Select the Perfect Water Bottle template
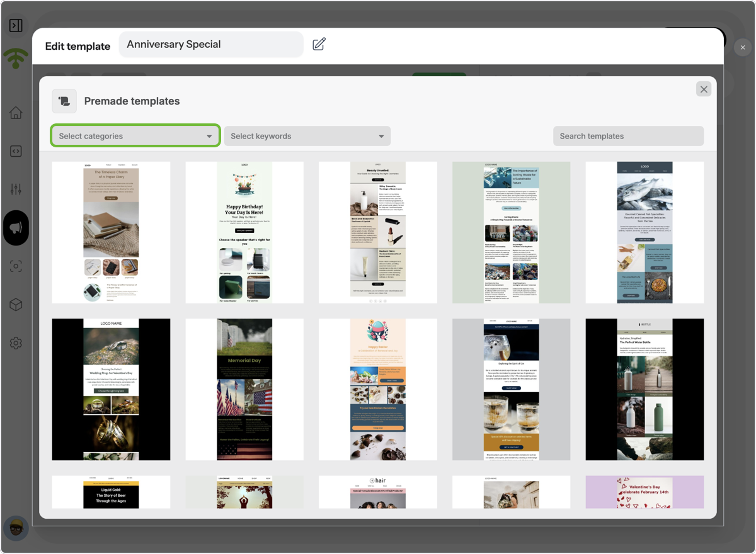The width and height of the screenshot is (756, 554). 644,389
